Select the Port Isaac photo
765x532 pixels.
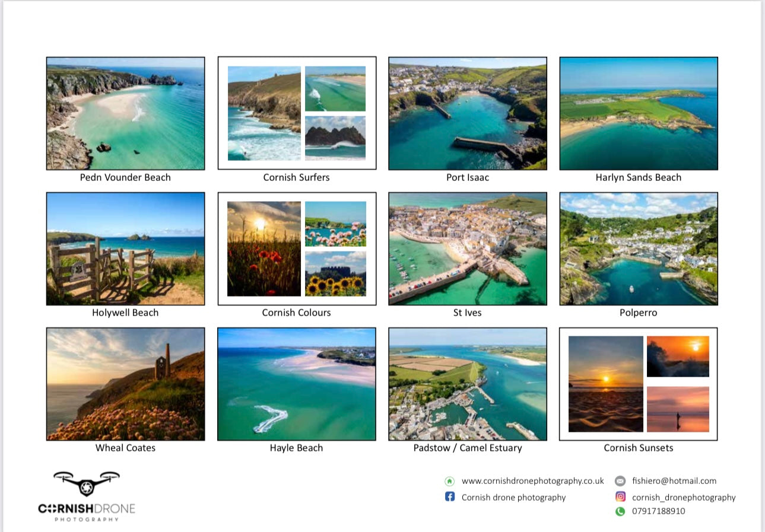tap(468, 113)
